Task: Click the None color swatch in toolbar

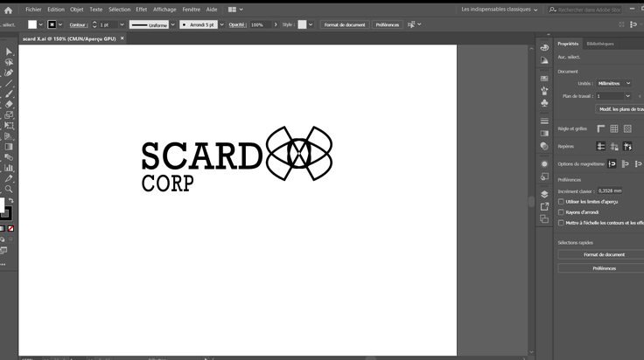Action: 11,229
